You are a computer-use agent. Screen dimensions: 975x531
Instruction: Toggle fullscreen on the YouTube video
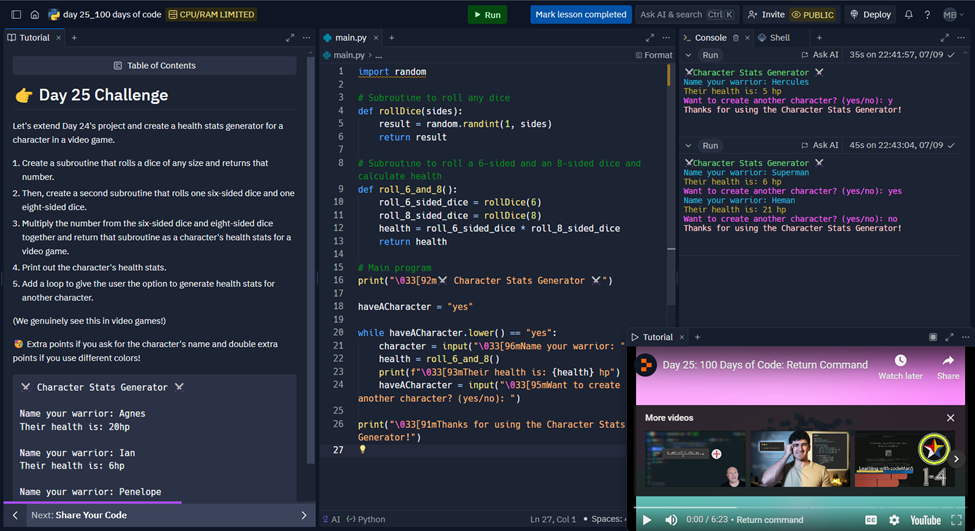(x=956, y=520)
